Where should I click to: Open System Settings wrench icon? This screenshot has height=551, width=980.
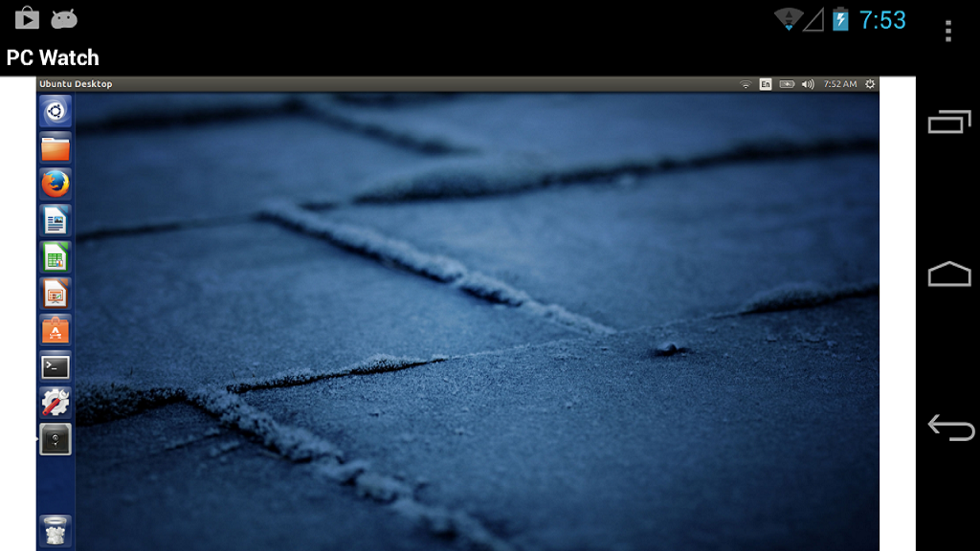coord(55,403)
